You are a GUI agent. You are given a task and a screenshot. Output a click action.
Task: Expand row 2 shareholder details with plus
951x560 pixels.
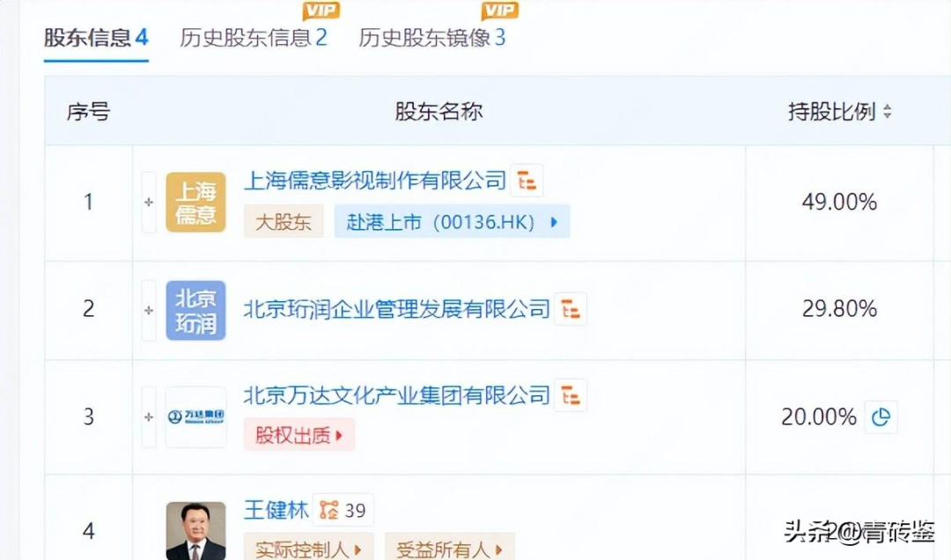[149, 310]
